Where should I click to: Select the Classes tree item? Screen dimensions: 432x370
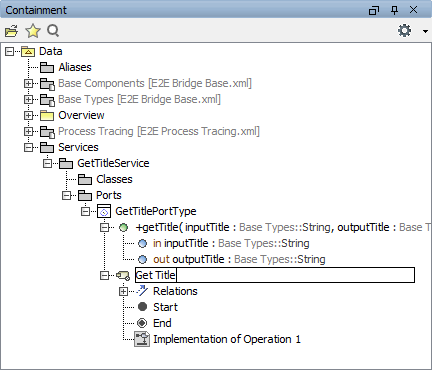point(114,179)
